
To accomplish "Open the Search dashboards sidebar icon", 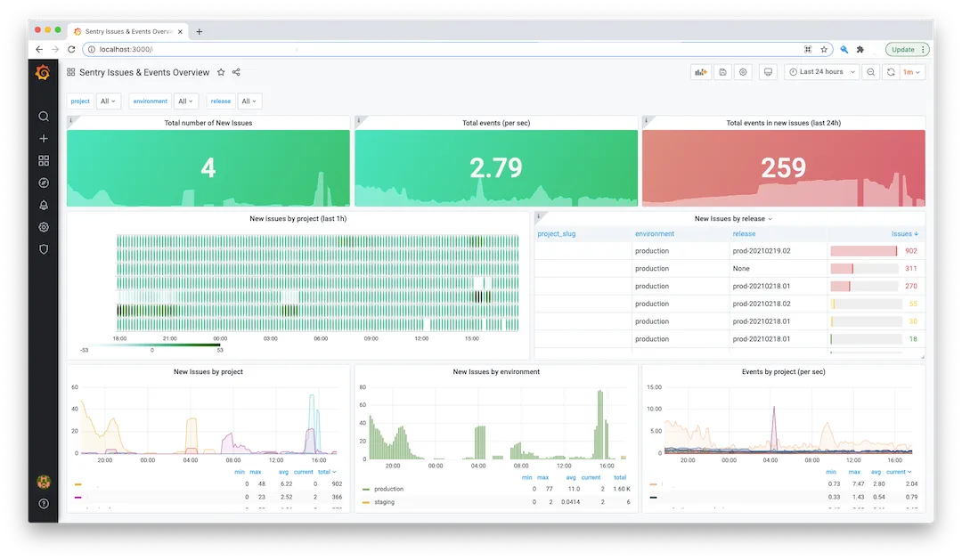I will [44, 117].
